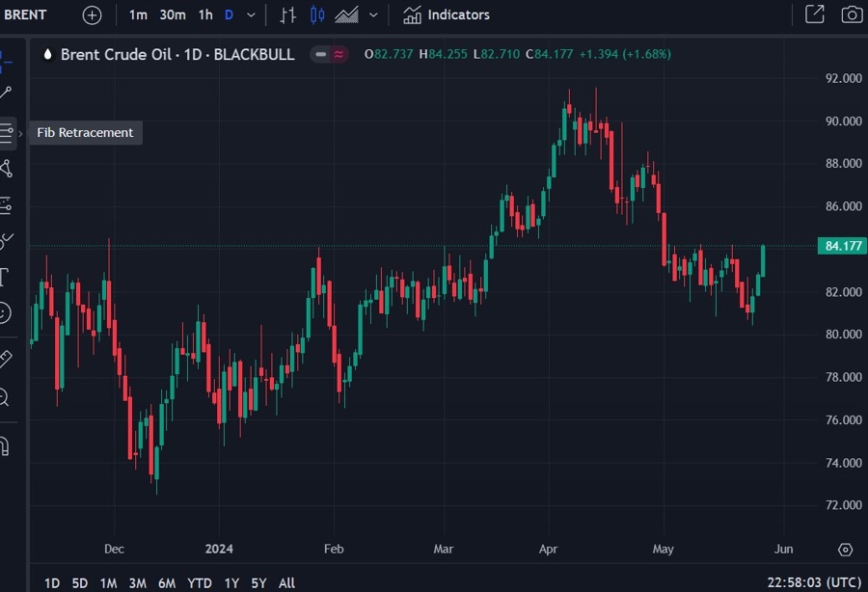Select the 30m timeframe
The height and width of the screenshot is (592, 868).
(x=173, y=14)
